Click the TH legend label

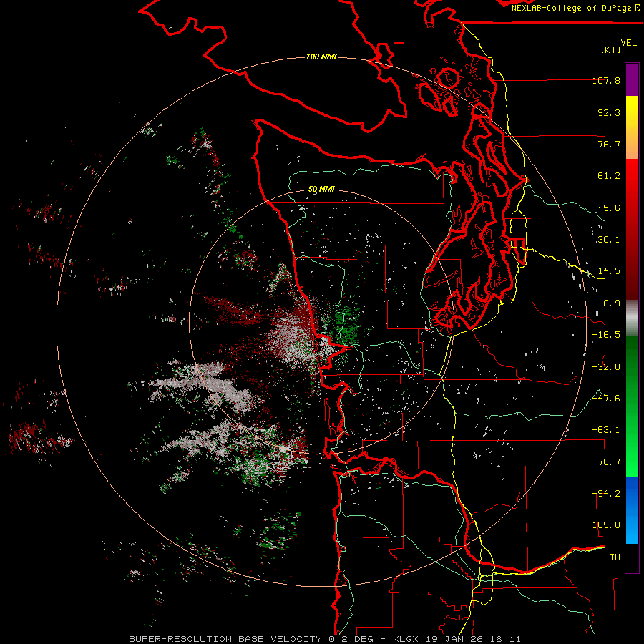[x=615, y=557]
